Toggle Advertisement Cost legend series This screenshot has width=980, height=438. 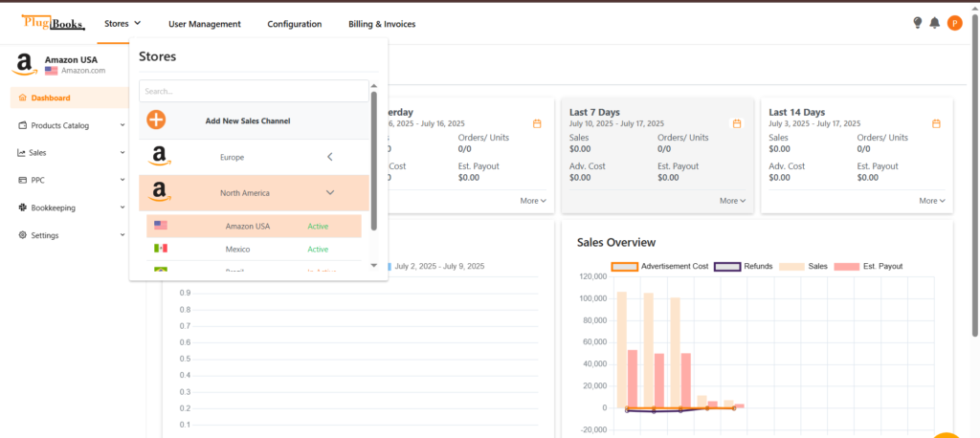point(660,266)
